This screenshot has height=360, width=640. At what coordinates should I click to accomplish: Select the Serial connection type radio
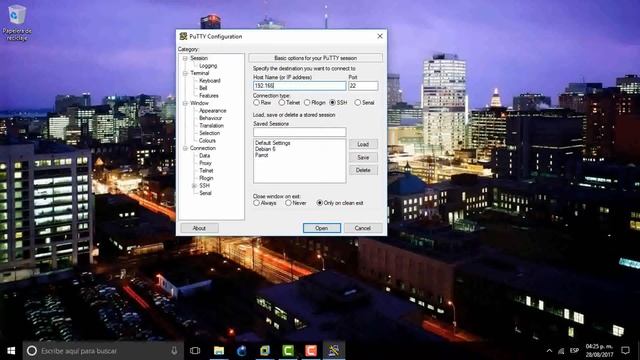[358, 102]
